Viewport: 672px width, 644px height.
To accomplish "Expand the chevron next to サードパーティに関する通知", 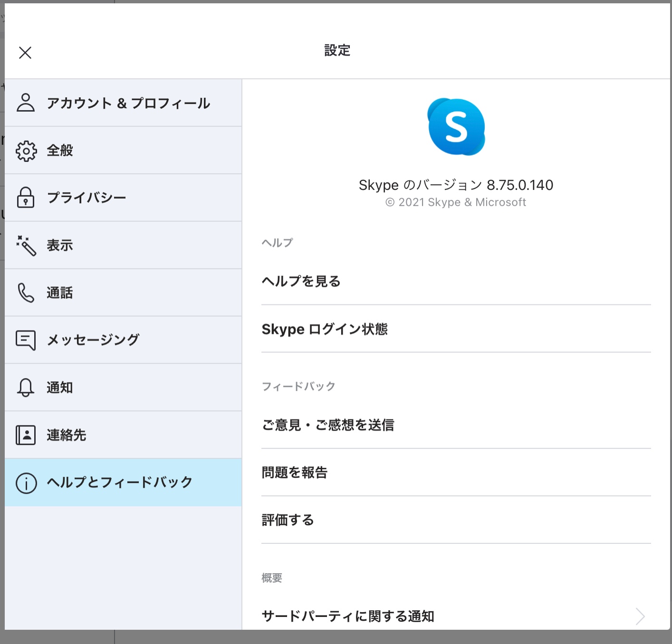I will coord(640,616).
